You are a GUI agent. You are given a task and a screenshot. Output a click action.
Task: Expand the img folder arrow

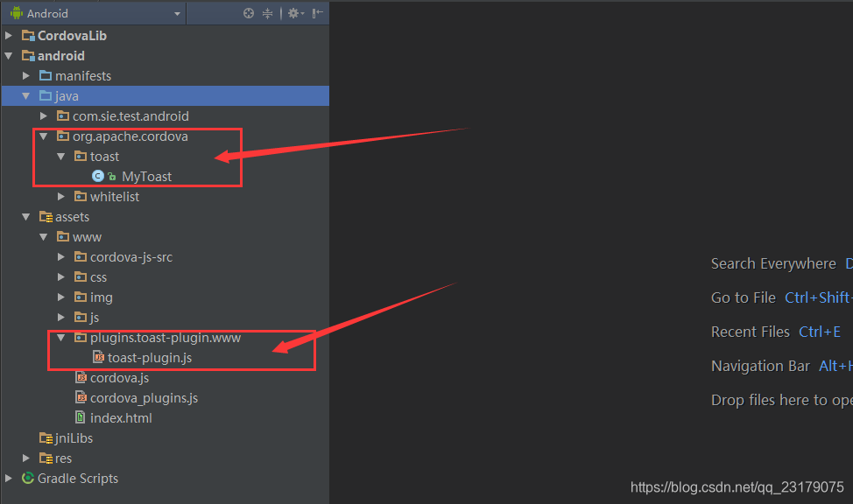coord(61,297)
